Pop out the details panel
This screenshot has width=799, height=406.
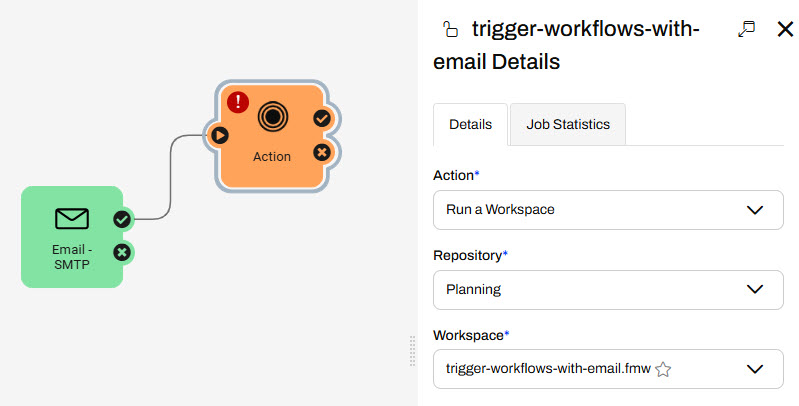(746, 29)
